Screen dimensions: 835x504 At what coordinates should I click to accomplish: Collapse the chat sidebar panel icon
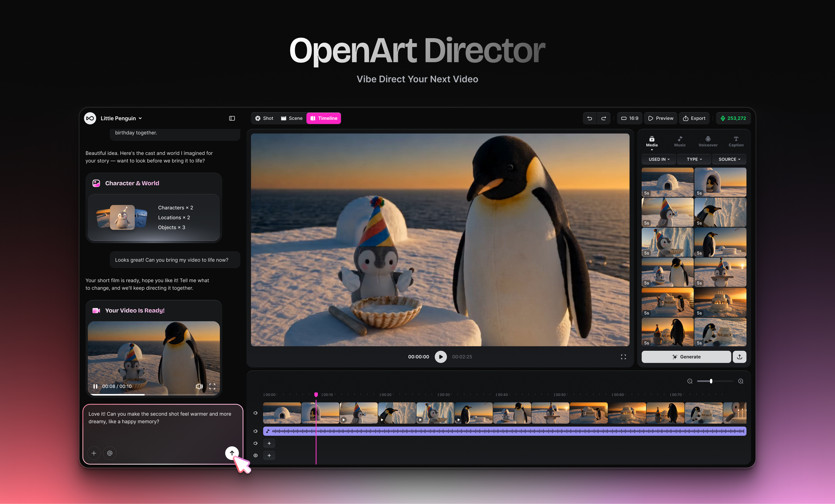click(232, 118)
